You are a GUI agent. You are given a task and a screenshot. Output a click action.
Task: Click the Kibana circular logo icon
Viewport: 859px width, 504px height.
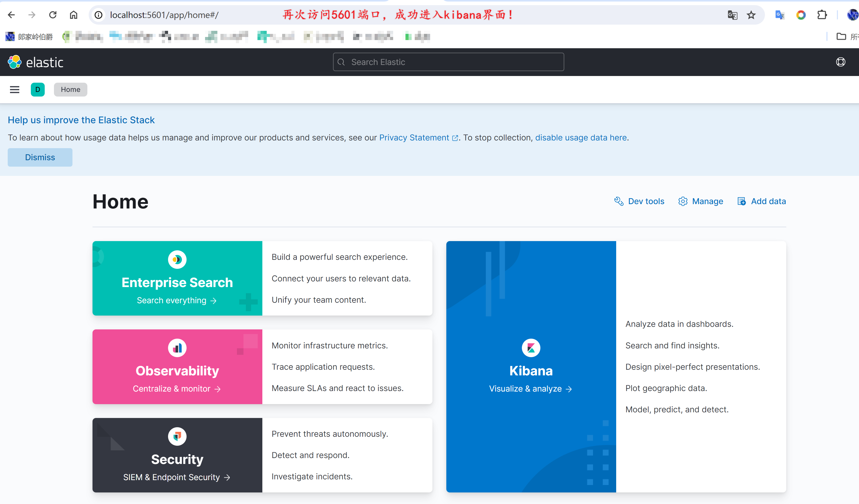pyautogui.click(x=531, y=348)
